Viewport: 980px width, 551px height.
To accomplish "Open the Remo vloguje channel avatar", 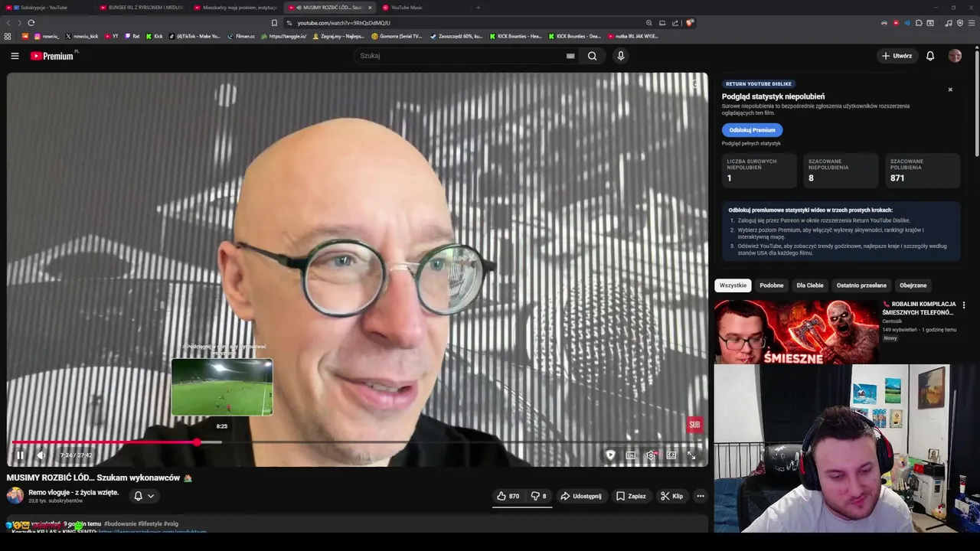I will pyautogui.click(x=15, y=496).
